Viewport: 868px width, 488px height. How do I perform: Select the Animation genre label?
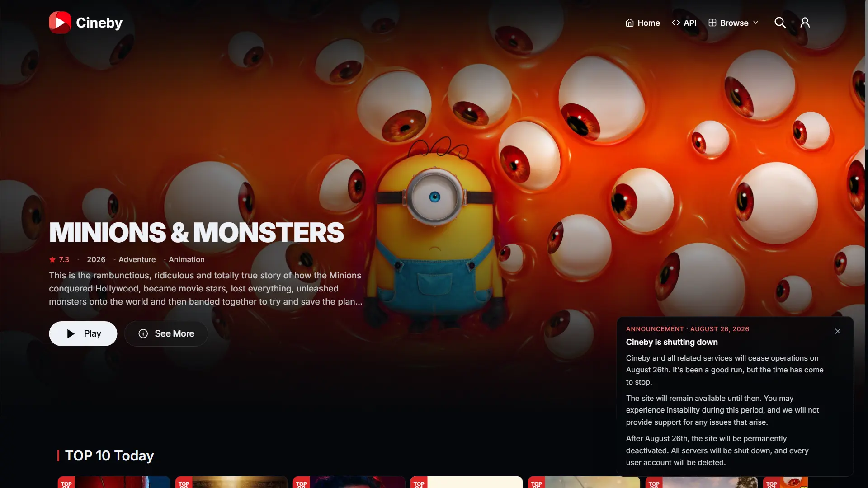(187, 259)
